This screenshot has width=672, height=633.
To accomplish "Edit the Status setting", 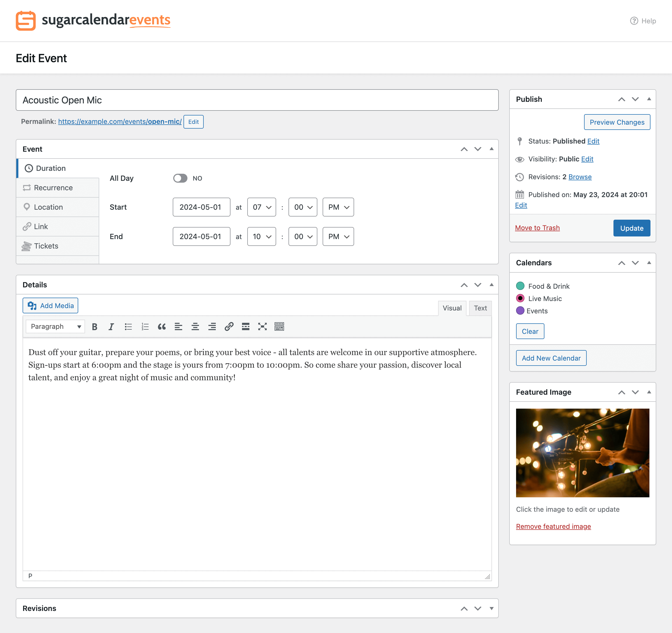I will tap(593, 141).
